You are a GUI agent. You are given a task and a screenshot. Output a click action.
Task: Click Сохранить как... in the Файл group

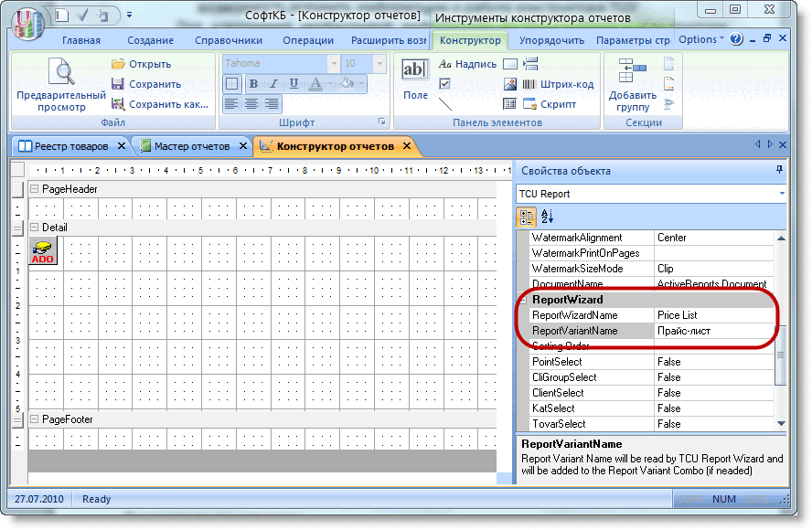tap(160, 104)
